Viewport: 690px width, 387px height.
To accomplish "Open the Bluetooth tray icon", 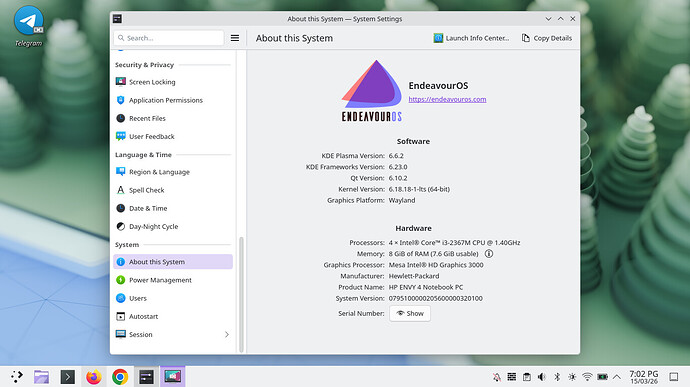I will (x=557, y=377).
